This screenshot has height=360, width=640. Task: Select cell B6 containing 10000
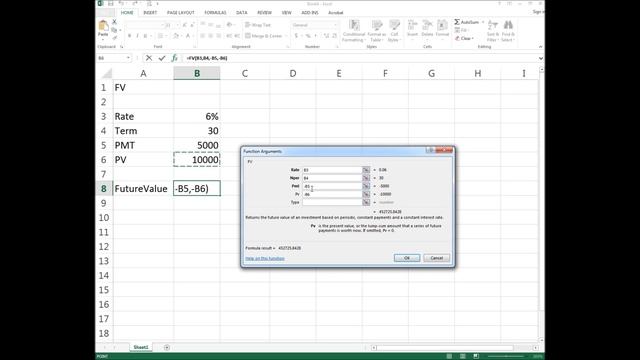click(197, 160)
